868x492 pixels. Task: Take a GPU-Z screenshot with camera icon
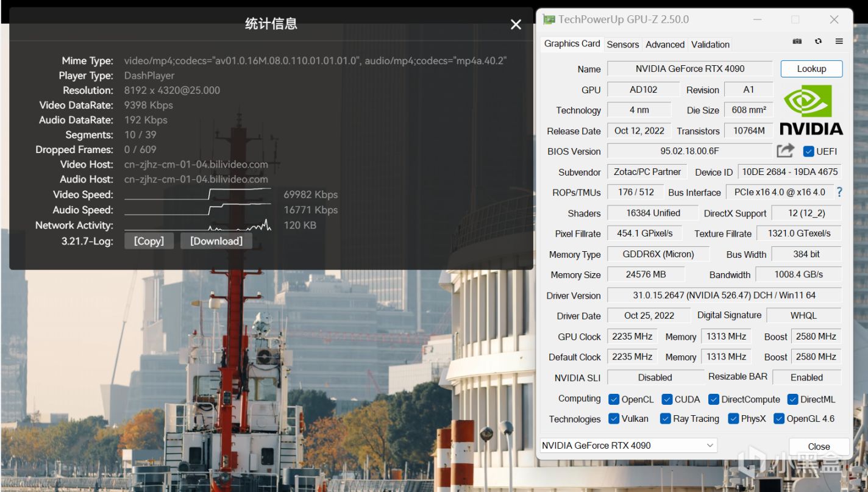coord(797,41)
